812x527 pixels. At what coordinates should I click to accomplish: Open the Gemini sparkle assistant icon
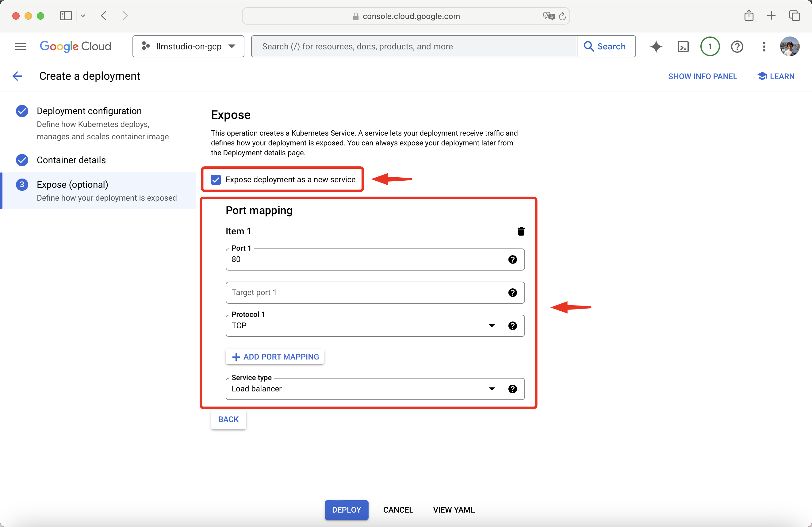click(656, 46)
